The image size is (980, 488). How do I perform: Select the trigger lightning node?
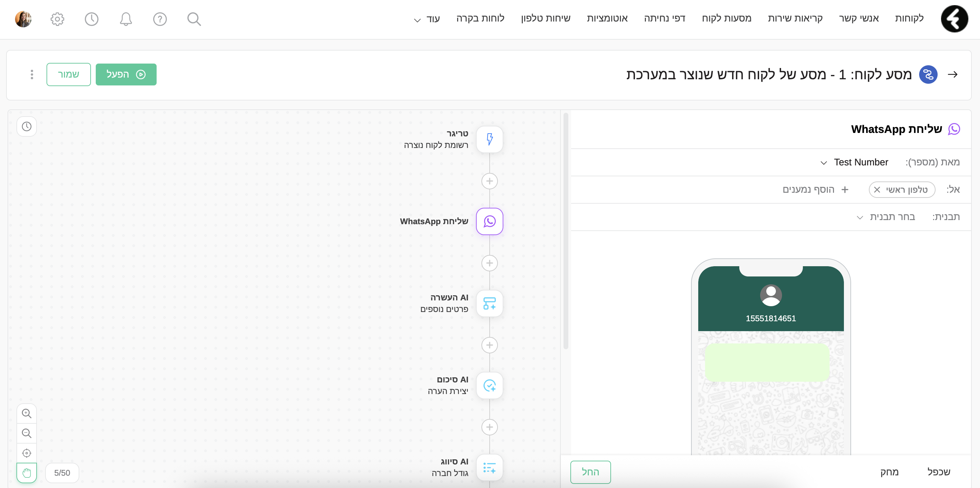[489, 139]
